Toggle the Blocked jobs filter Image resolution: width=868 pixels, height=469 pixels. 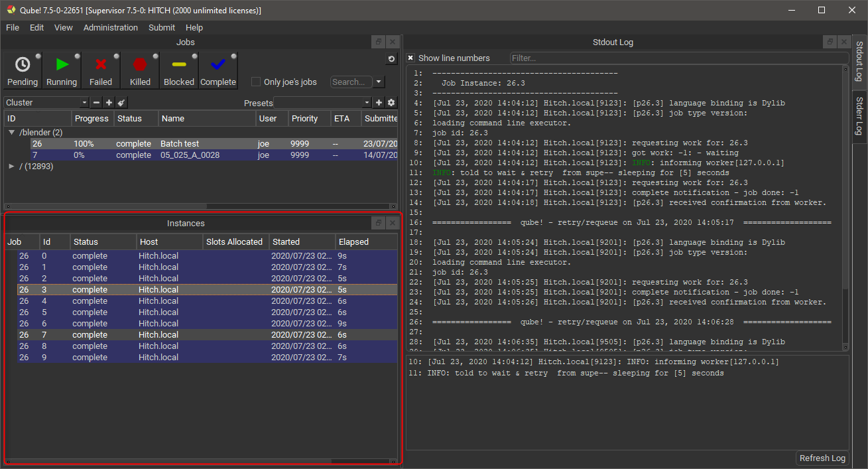tap(179, 70)
